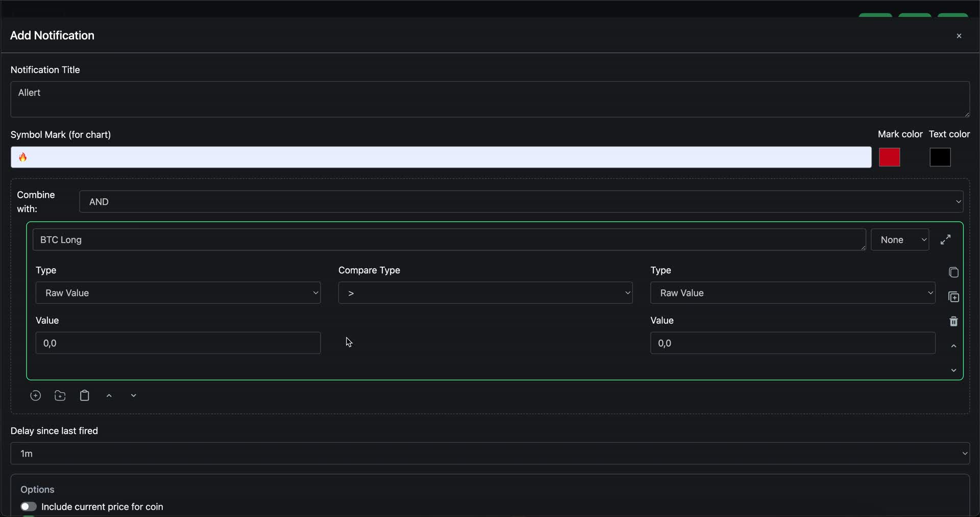Add a new condition with the plus circle icon
The width and height of the screenshot is (980, 517).
pos(35,395)
